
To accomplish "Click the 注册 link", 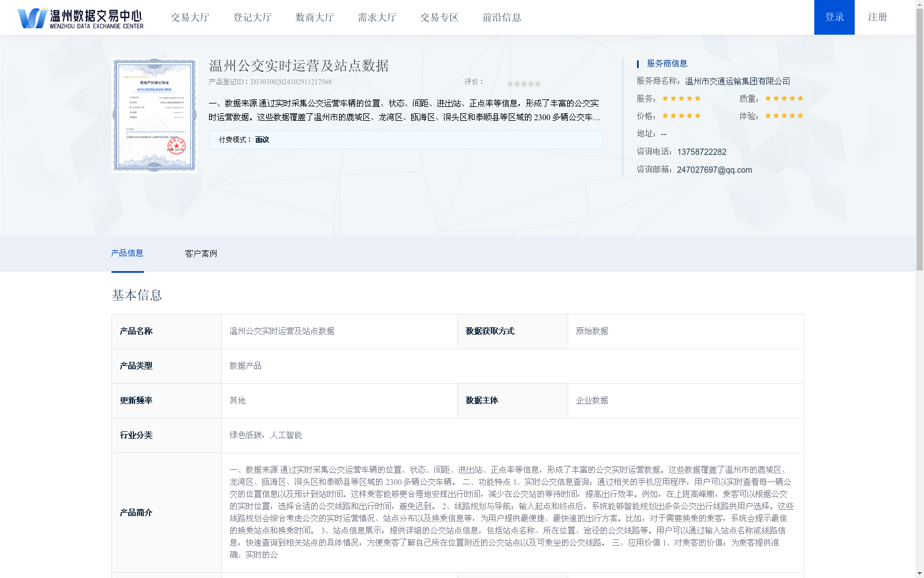I will coord(877,17).
